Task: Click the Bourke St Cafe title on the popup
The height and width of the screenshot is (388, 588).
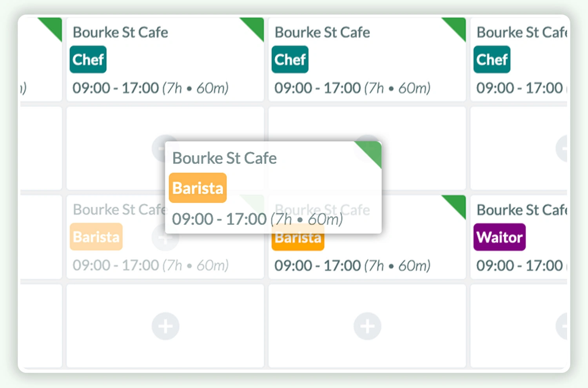Action: (224, 158)
